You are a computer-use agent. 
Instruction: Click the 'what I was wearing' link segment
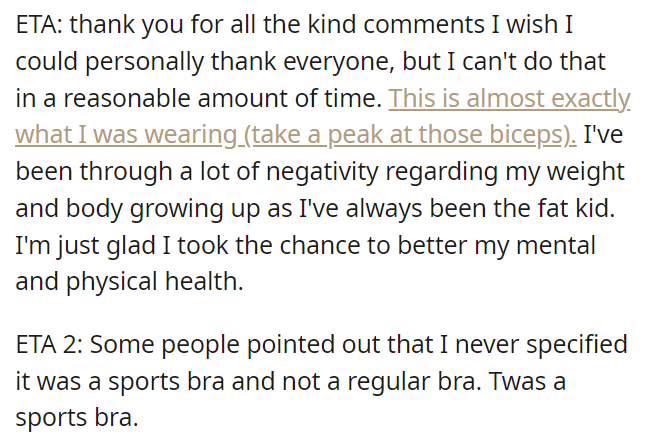pyautogui.click(x=126, y=135)
